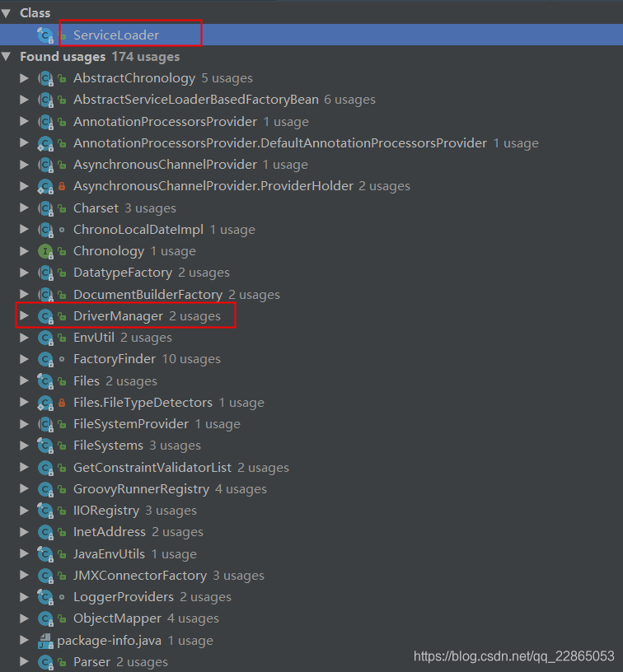Click the GetConstraintValidatorList class icon
The image size is (623, 672).
[x=45, y=468]
